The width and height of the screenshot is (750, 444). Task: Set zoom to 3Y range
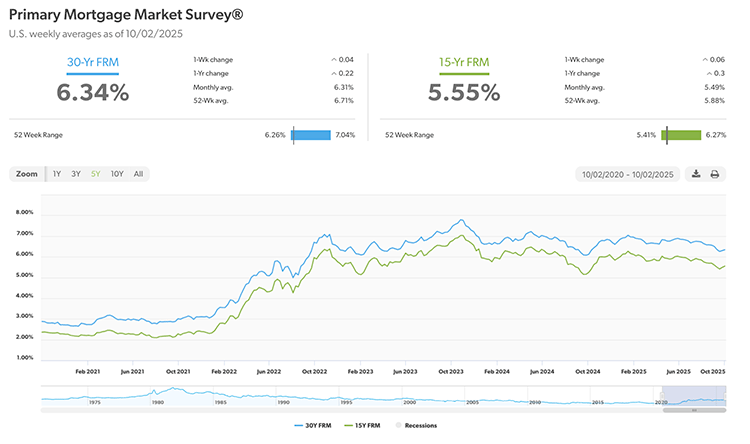(x=76, y=174)
